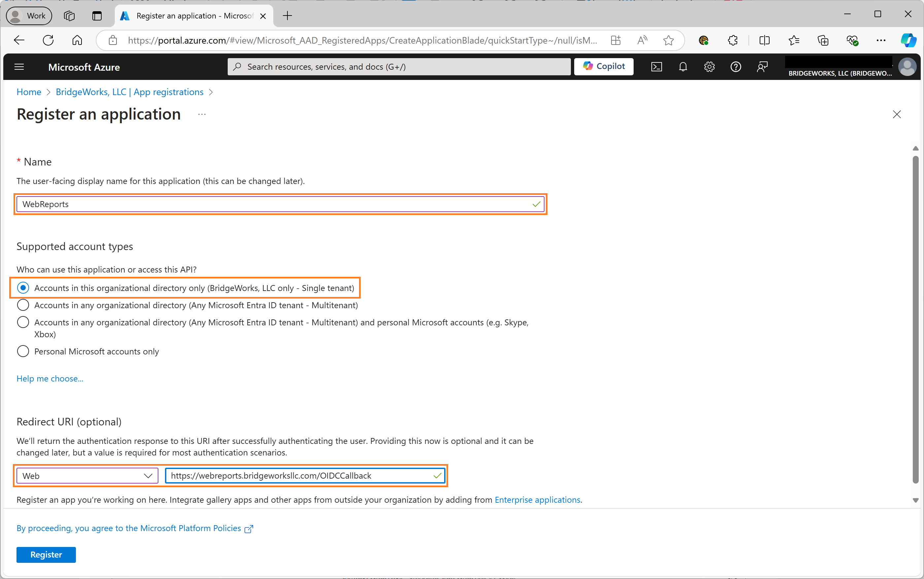Open the Azure portal settings gear
This screenshot has width=924, height=579.
(x=709, y=67)
